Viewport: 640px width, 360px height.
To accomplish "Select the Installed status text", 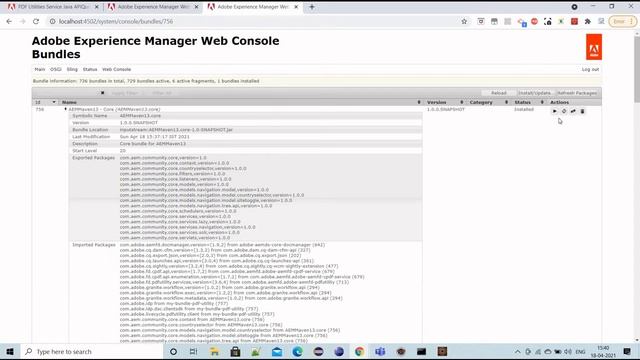I will (x=524, y=109).
